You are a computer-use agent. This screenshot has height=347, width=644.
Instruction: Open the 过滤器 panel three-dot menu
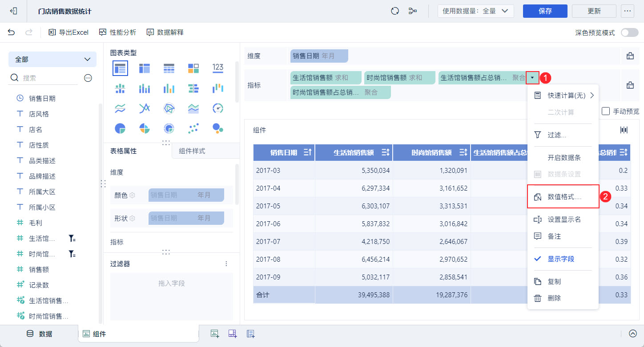226,264
